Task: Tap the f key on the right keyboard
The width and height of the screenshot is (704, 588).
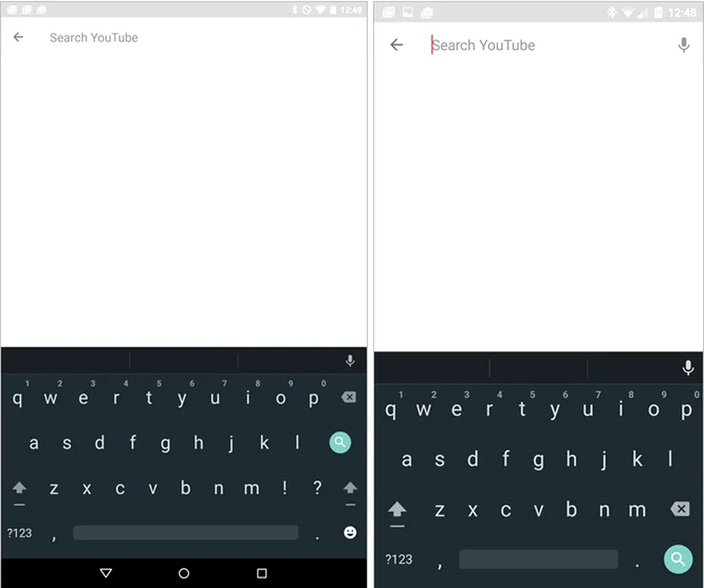Action: coord(506,459)
